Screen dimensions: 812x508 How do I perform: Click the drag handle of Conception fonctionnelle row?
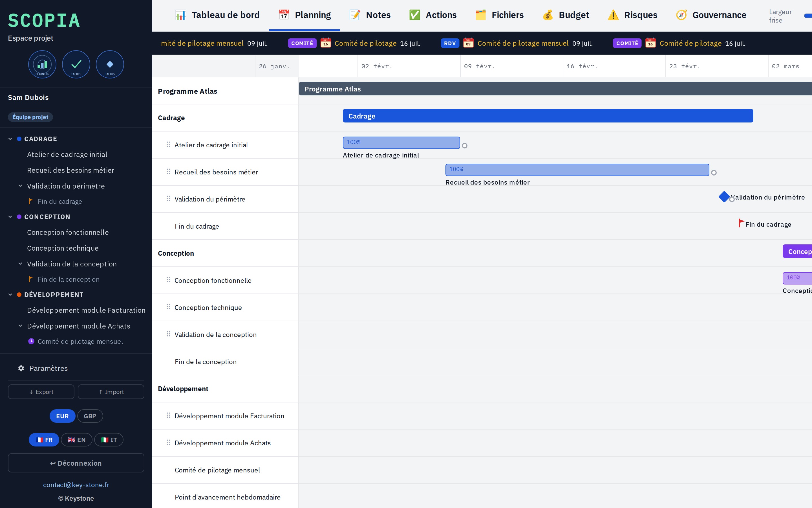pos(168,280)
